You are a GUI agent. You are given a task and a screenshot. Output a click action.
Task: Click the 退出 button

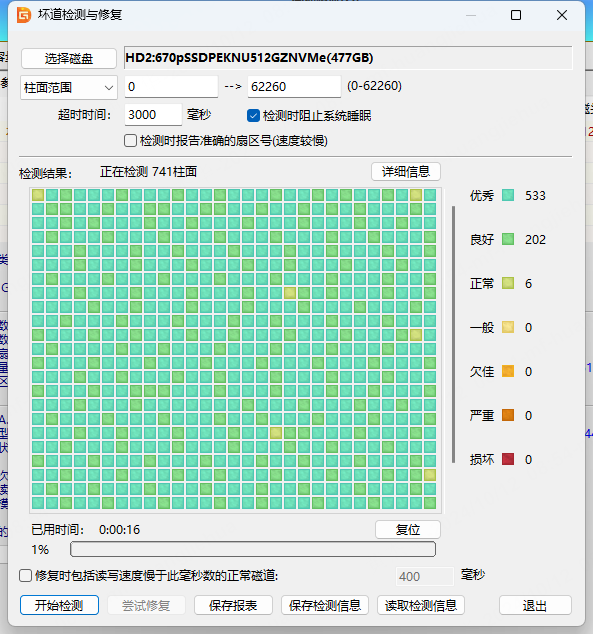tap(535, 605)
